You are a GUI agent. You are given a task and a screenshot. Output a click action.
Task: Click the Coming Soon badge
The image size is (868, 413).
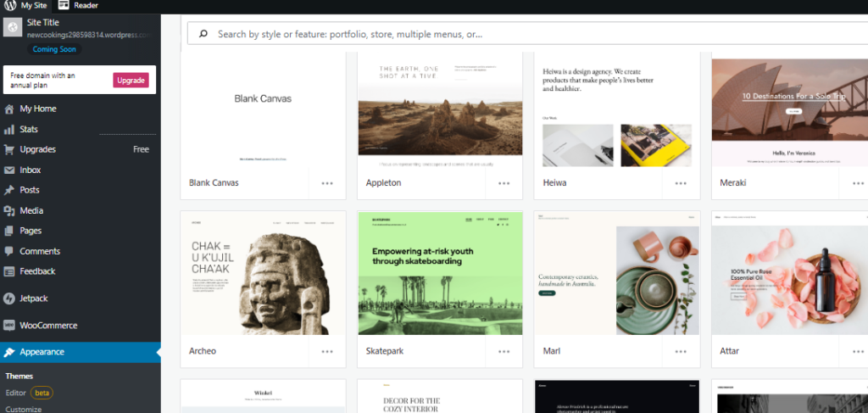tap(54, 49)
